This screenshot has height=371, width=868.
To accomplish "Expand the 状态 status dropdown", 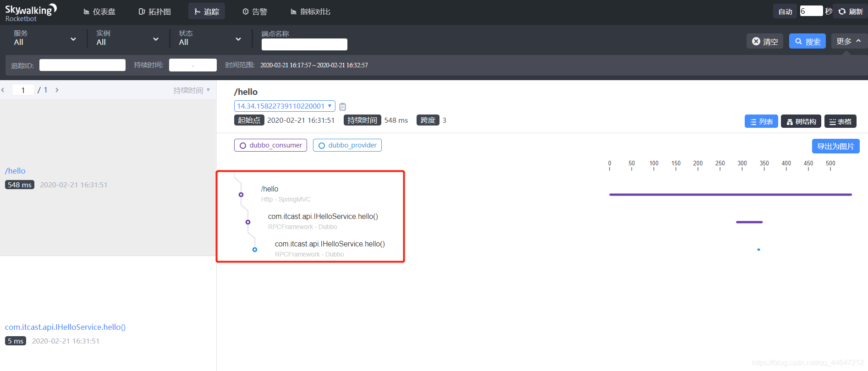I will [210, 38].
